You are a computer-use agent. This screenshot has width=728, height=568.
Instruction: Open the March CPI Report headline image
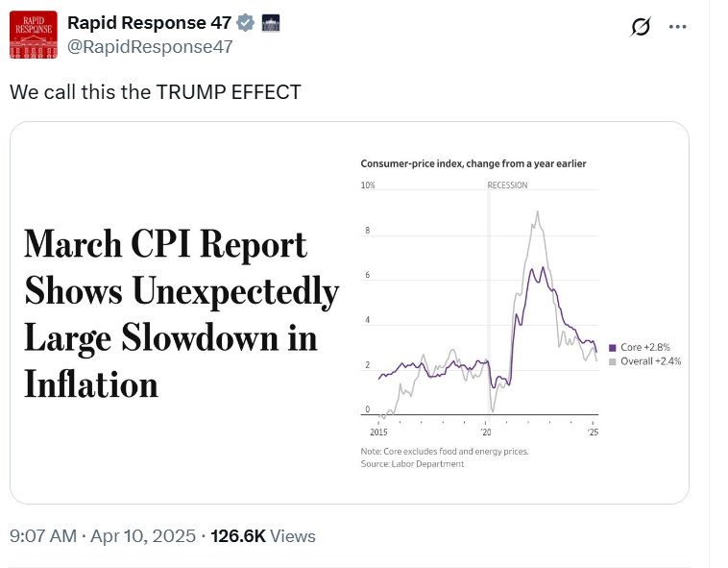point(182,313)
